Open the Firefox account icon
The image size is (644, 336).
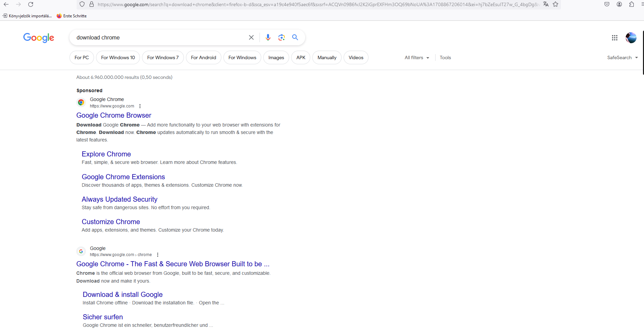(x=619, y=4)
